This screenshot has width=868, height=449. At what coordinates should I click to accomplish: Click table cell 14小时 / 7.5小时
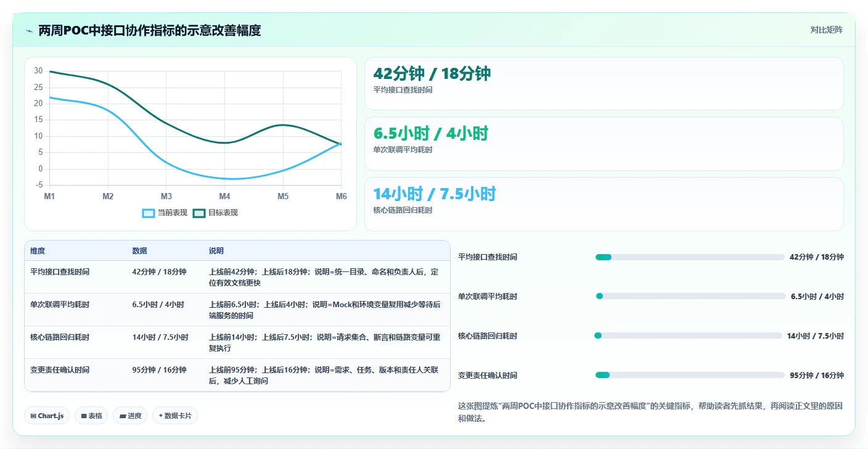click(x=160, y=337)
